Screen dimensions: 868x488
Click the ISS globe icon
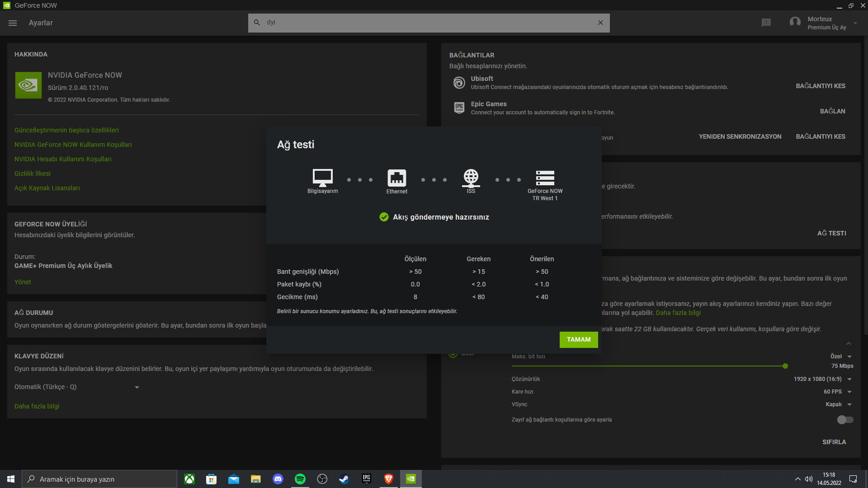pyautogui.click(x=471, y=178)
